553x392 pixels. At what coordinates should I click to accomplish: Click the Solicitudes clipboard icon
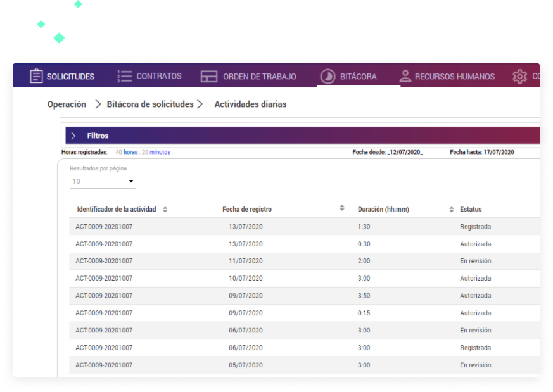(x=36, y=77)
